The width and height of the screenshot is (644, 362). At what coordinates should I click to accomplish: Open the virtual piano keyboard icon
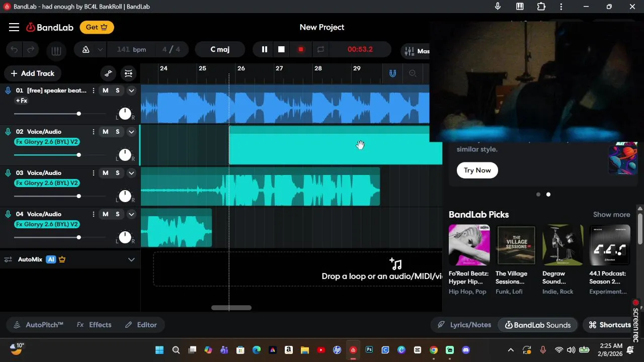56,50
